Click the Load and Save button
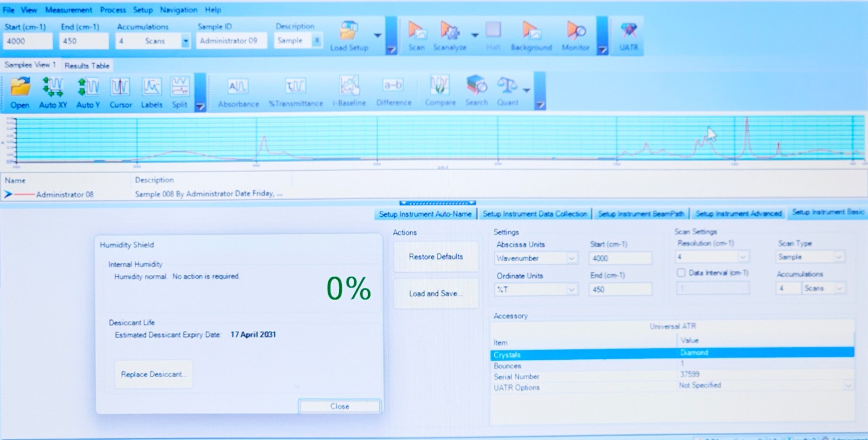Image resolution: width=868 pixels, height=440 pixels. pos(436,294)
